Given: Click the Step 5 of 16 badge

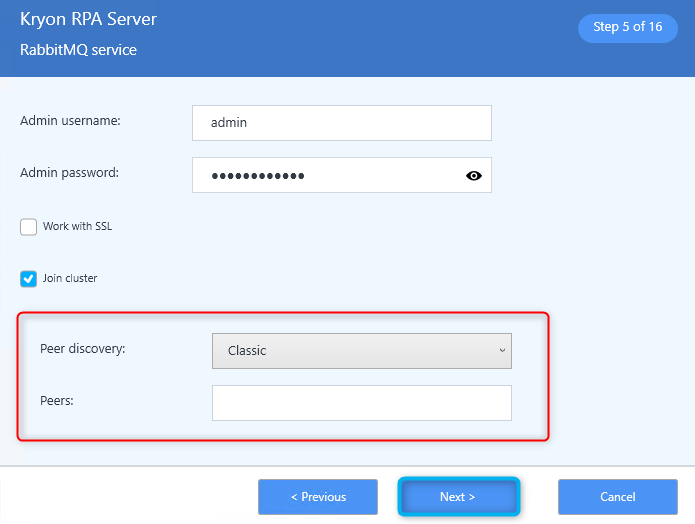Looking at the screenshot, I should (628, 28).
